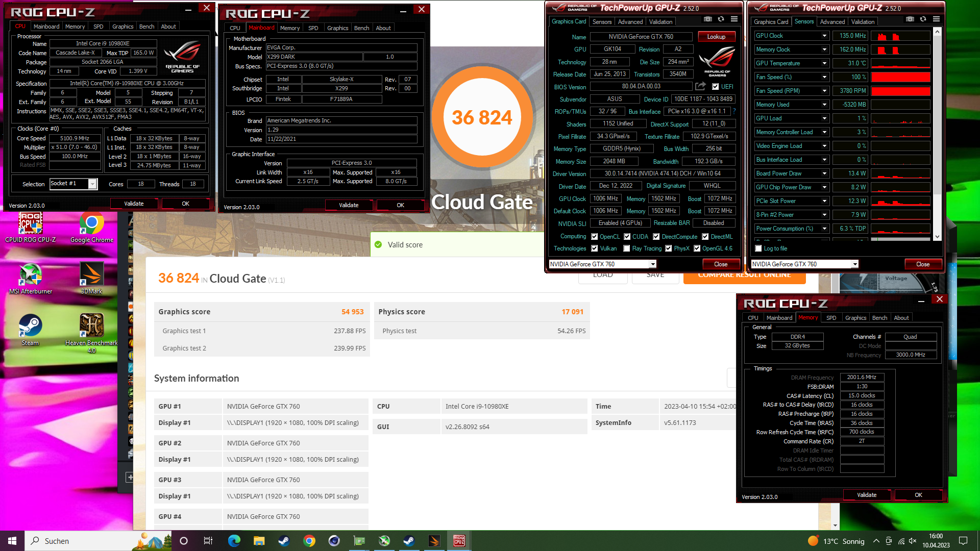Image resolution: width=980 pixels, height=551 pixels.
Task: Click the Windows Start button
Action: pyautogui.click(x=12, y=541)
